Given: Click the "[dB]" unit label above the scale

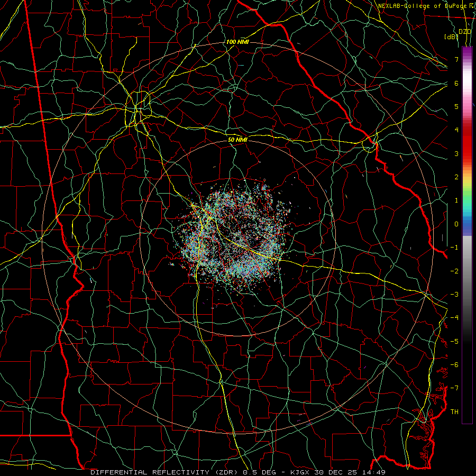Looking at the screenshot, I should [x=452, y=36].
